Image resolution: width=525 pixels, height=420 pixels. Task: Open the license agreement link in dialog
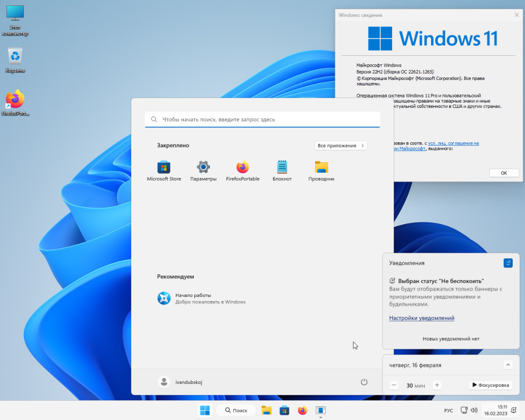(x=453, y=143)
